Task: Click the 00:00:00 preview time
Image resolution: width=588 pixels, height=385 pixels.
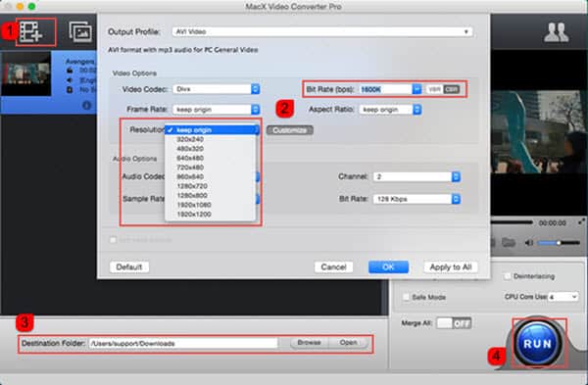Action: click(x=553, y=223)
